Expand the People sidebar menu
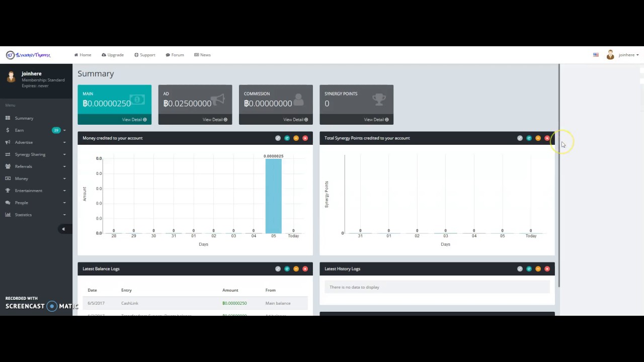 [x=36, y=203]
